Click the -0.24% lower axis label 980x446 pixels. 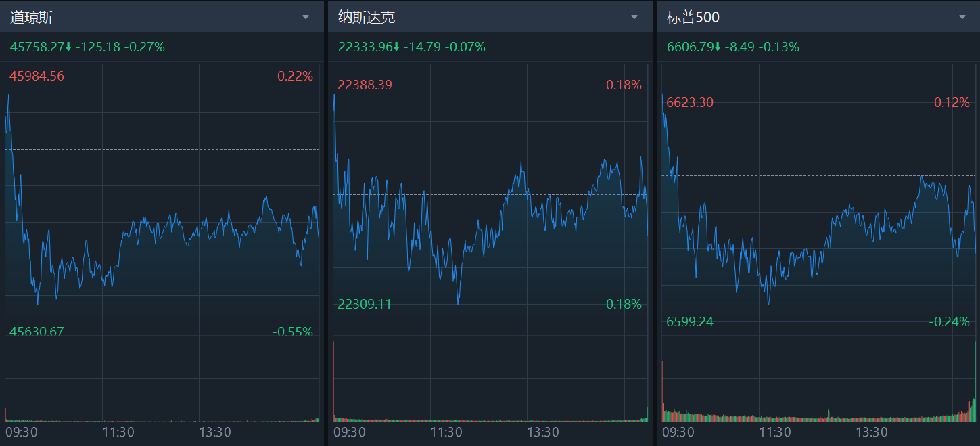[950, 321]
